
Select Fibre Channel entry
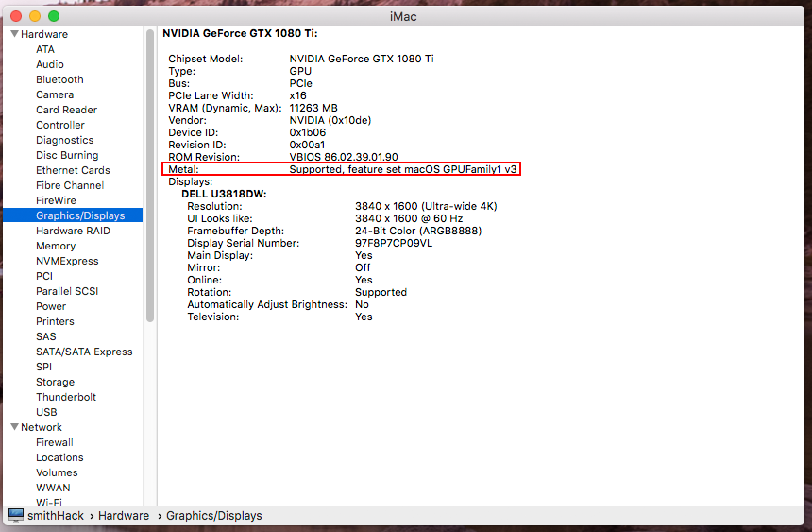(70, 185)
